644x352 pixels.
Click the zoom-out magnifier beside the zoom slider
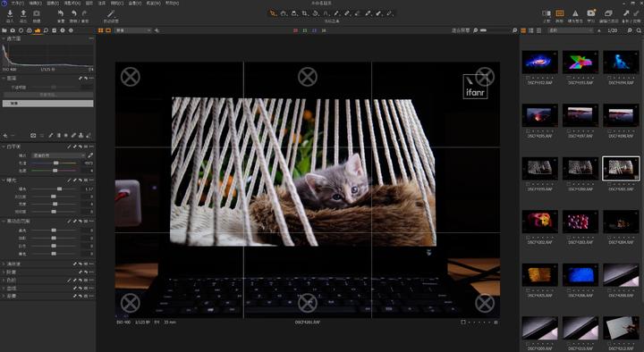(475, 30)
